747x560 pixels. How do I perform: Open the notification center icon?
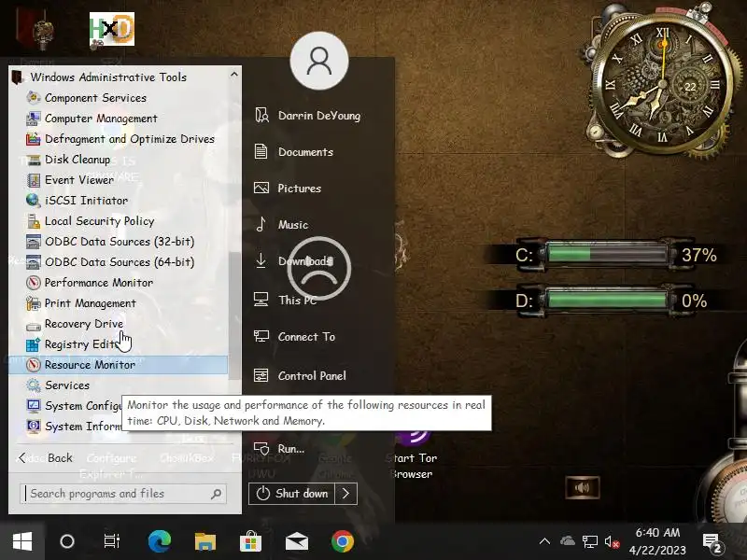tap(712, 543)
